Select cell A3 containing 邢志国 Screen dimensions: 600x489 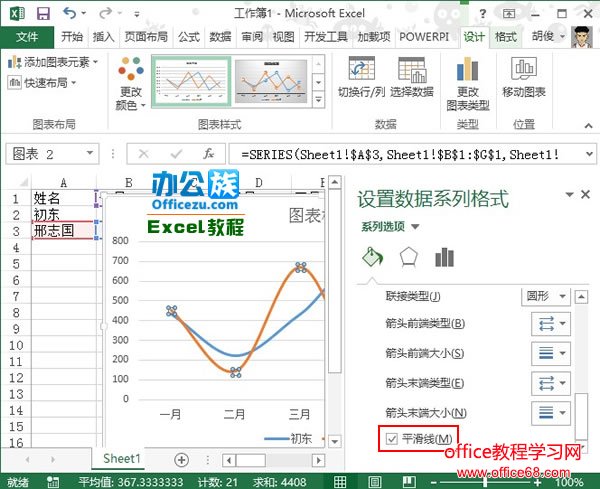point(64,231)
